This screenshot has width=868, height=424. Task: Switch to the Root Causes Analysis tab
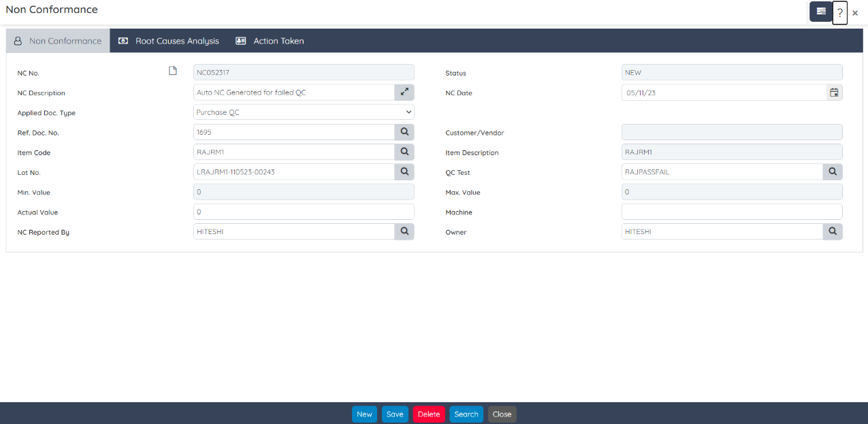(x=169, y=41)
